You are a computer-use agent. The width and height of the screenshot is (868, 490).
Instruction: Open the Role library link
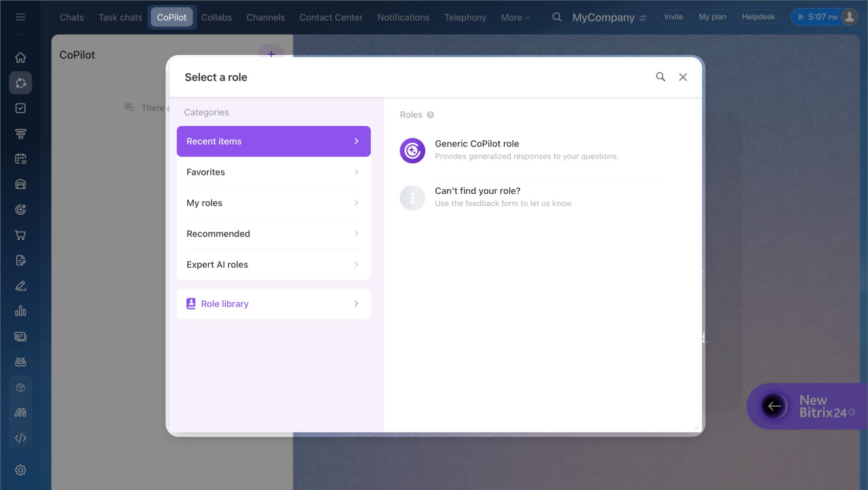tap(273, 304)
